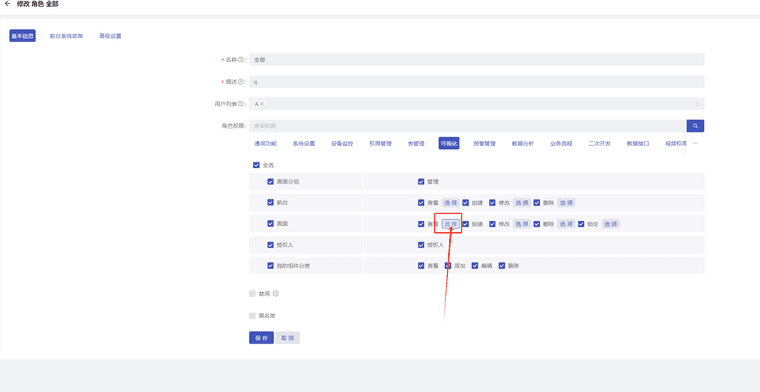The width and height of the screenshot is (760, 392).
Task: Uncheck the 前台 row checkbox
Action: tap(270, 203)
